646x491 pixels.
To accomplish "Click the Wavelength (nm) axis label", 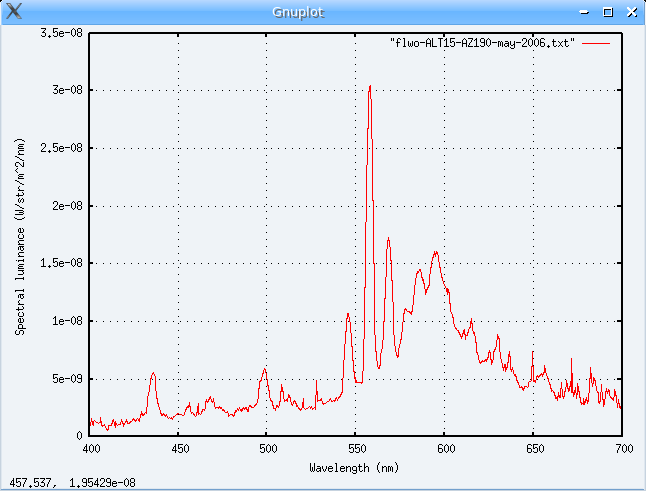I will (x=355, y=467).
